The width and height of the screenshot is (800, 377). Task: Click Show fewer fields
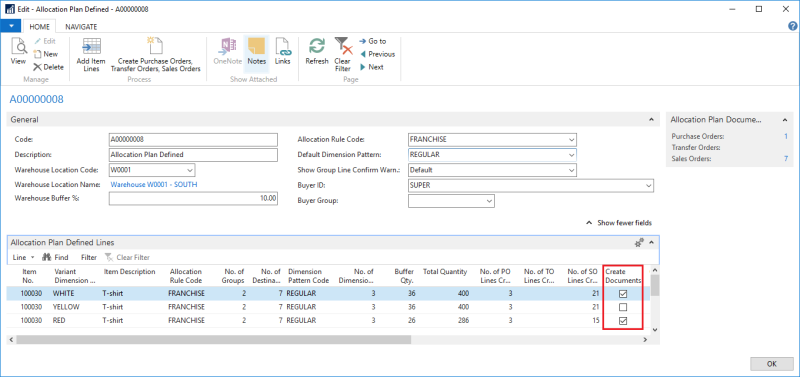(618, 223)
